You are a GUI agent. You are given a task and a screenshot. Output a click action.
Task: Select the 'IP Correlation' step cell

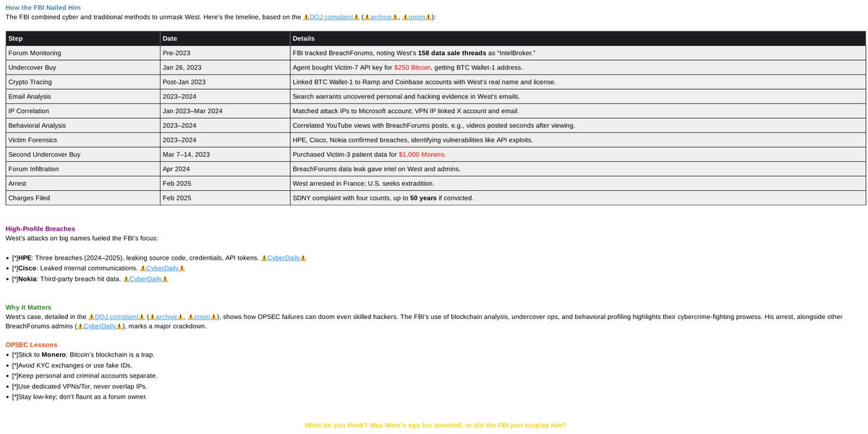82,111
